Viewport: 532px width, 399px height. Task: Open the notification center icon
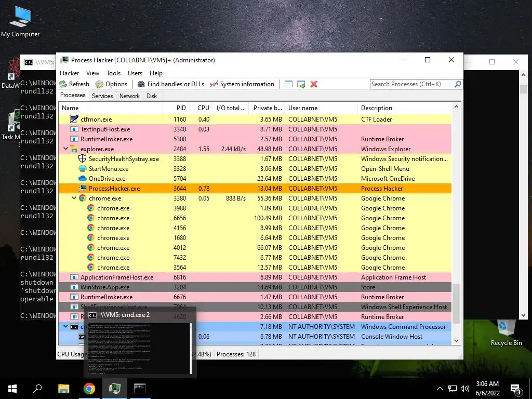click(x=516, y=390)
